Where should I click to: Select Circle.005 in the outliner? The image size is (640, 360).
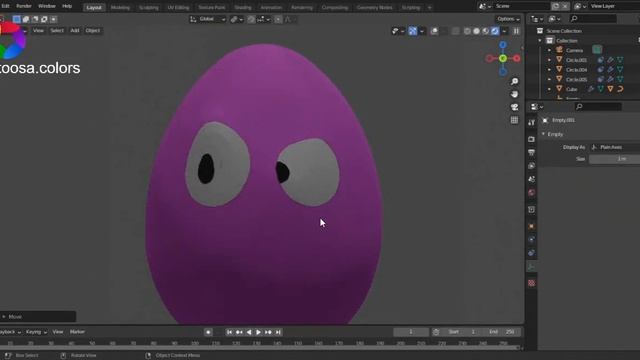(576, 79)
